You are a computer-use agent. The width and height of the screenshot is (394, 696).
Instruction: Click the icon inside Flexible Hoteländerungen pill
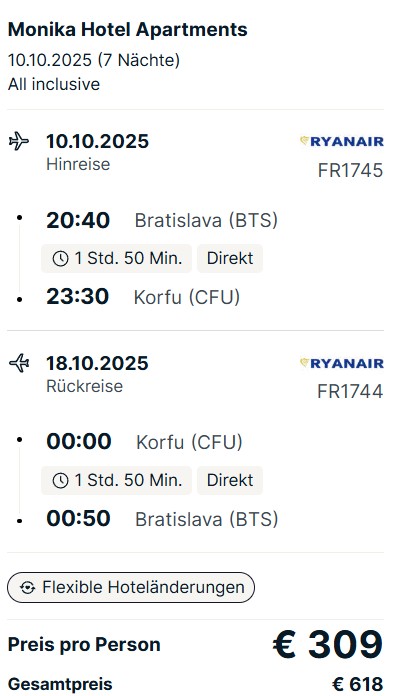[28, 588]
